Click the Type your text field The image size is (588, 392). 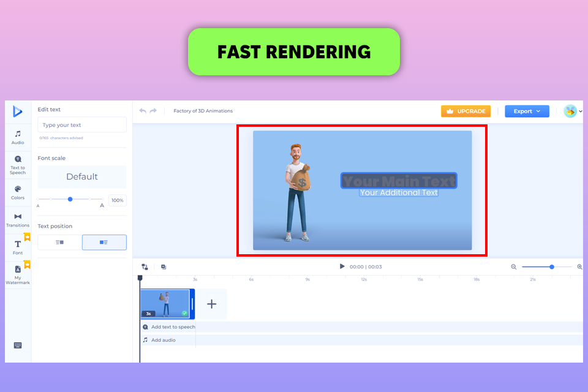click(x=81, y=125)
